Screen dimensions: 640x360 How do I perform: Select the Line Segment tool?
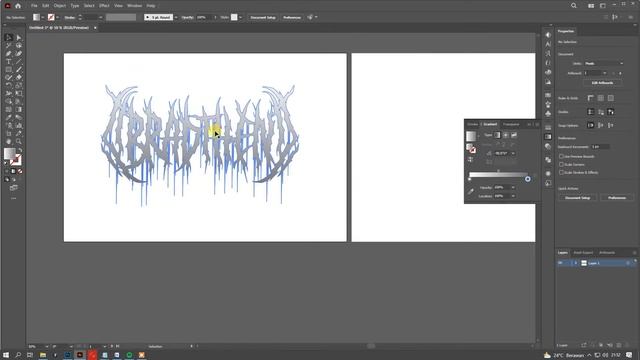(x=19, y=62)
